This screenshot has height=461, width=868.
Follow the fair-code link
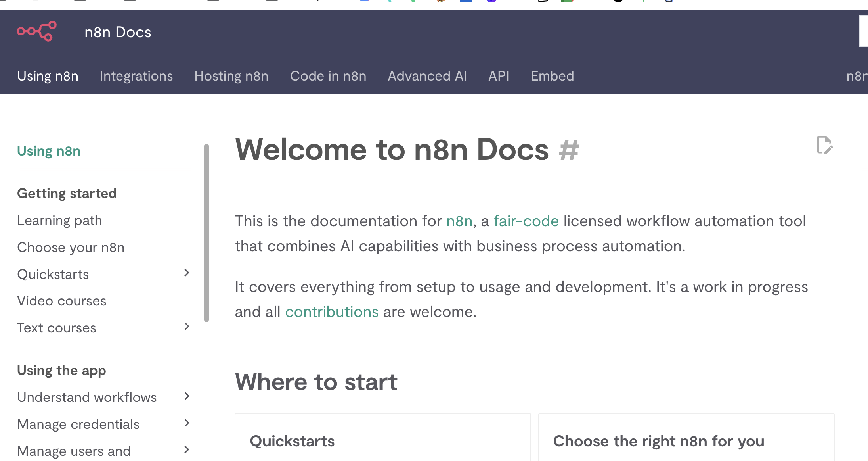click(x=526, y=221)
